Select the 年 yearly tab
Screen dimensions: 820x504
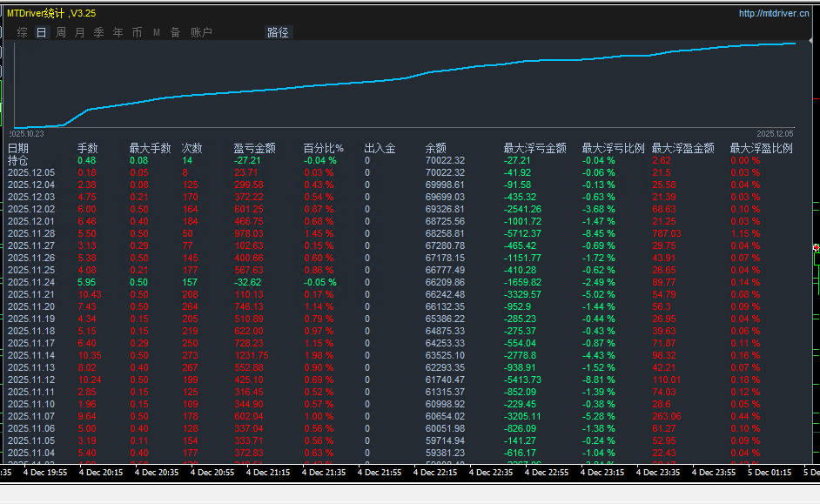pyautogui.click(x=118, y=32)
